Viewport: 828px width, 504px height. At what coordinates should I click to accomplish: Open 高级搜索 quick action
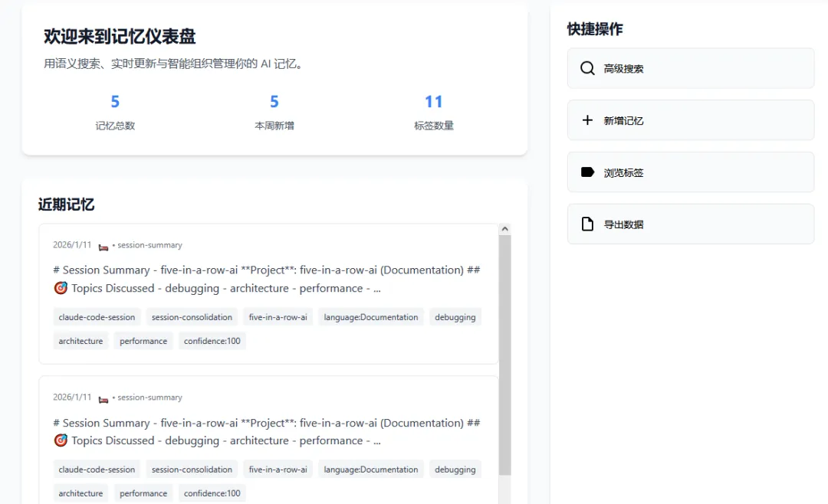tap(691, 68)
